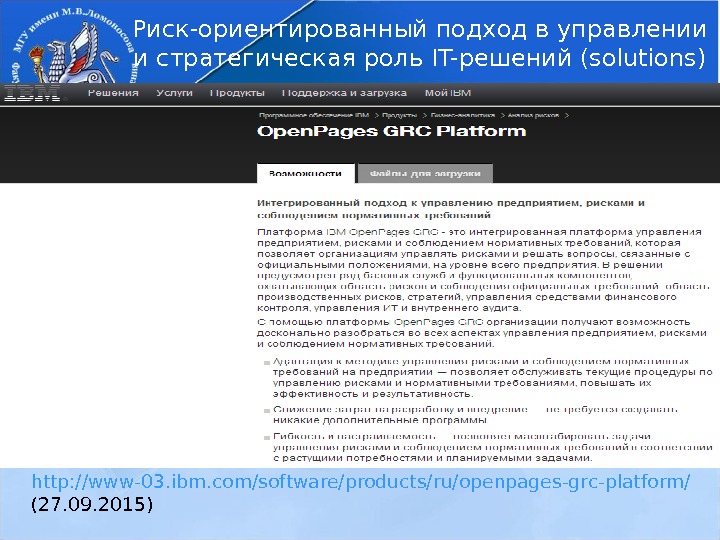Click the heading Интегрированный подход к управлению

pos(451,209)
